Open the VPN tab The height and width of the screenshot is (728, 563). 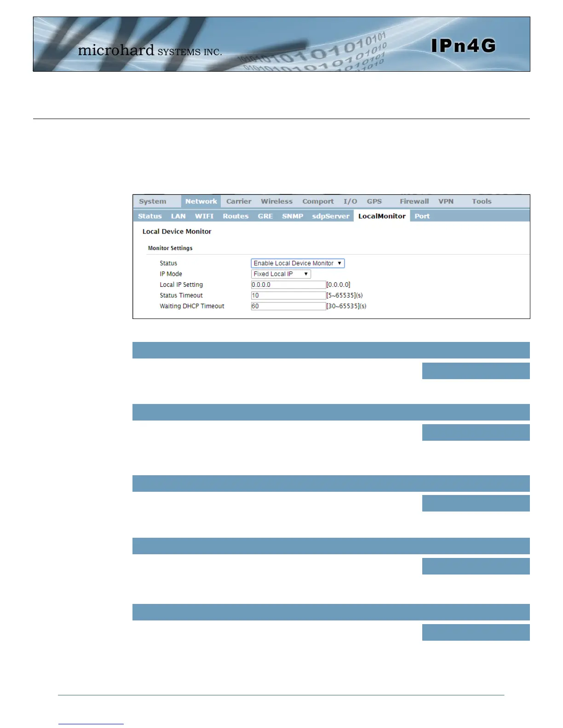[x=446, y=201]
